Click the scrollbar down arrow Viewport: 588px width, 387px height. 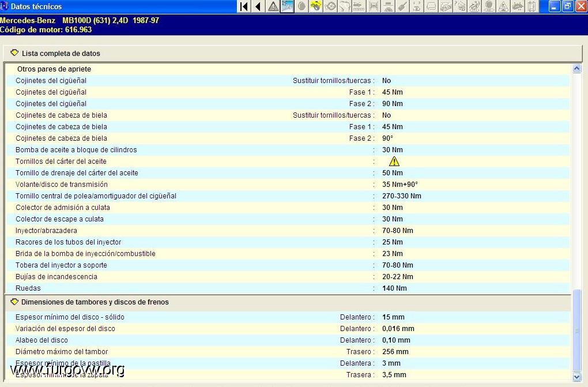576,377
